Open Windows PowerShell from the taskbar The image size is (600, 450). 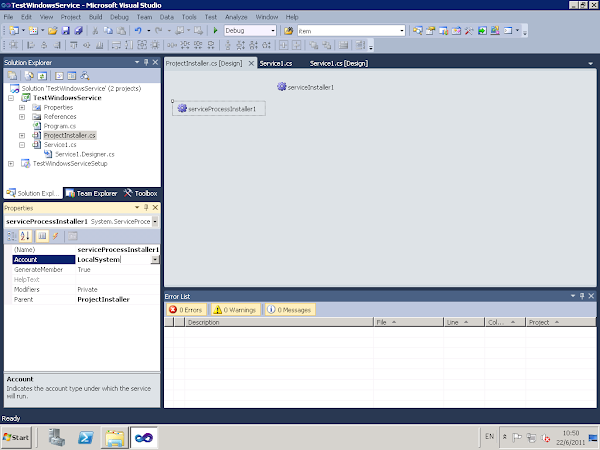86,437
